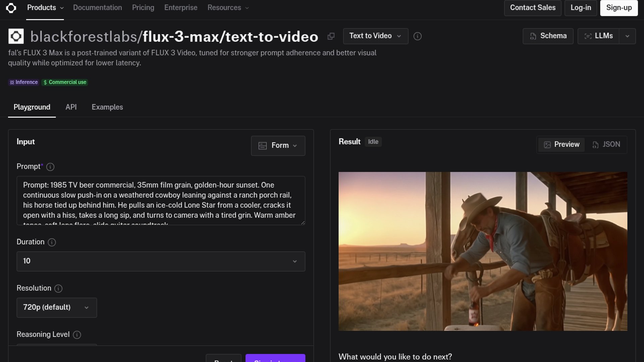Open the Enterprise page

[181, 8]
